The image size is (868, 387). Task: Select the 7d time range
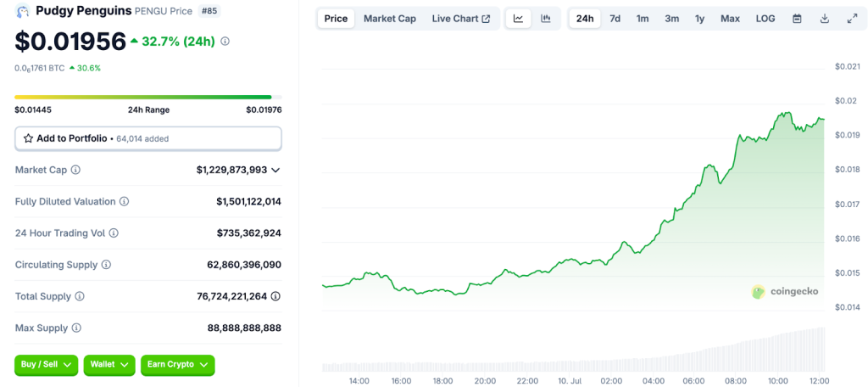click(x=615, y=19)
